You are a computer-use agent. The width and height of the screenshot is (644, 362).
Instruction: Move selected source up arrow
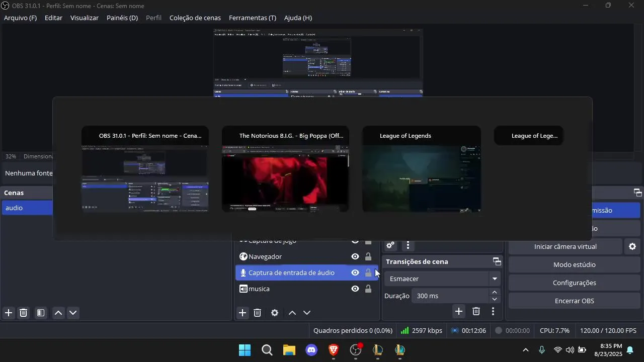292,313
